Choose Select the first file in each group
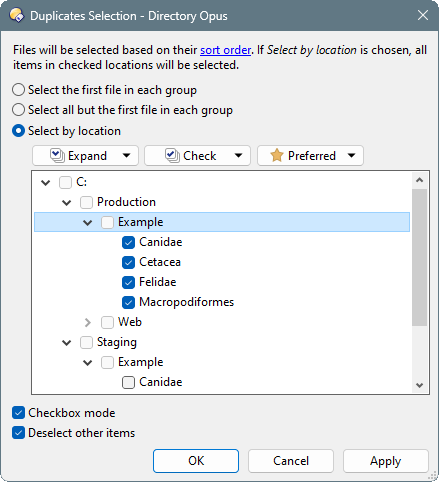The image size is (439, 482). click(18, 90)
